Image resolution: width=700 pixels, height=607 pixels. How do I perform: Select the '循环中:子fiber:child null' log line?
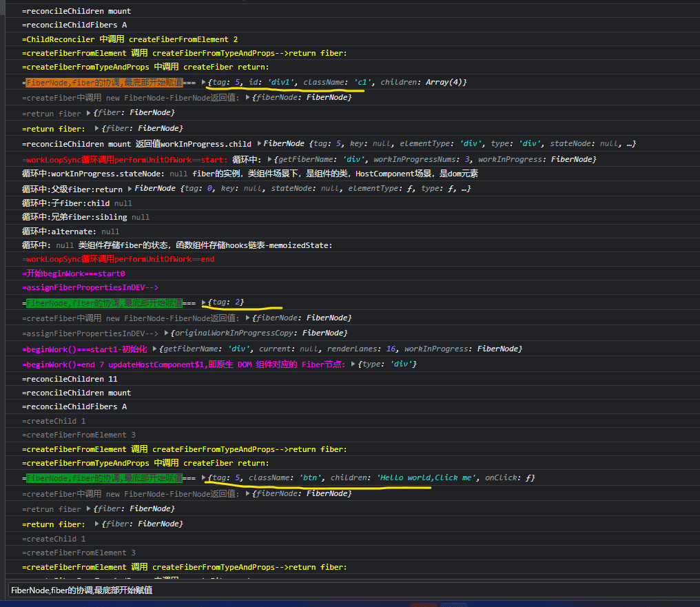click(x=76, y=203)
